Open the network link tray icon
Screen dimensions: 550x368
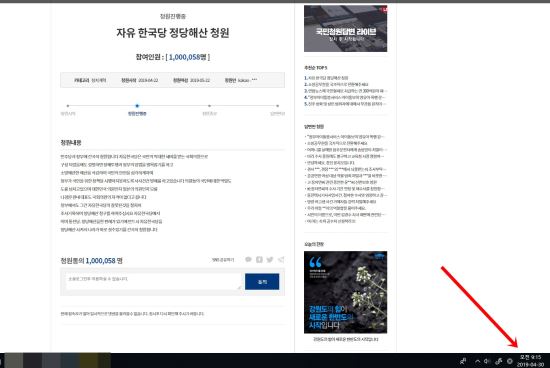(x=498, y=361)
